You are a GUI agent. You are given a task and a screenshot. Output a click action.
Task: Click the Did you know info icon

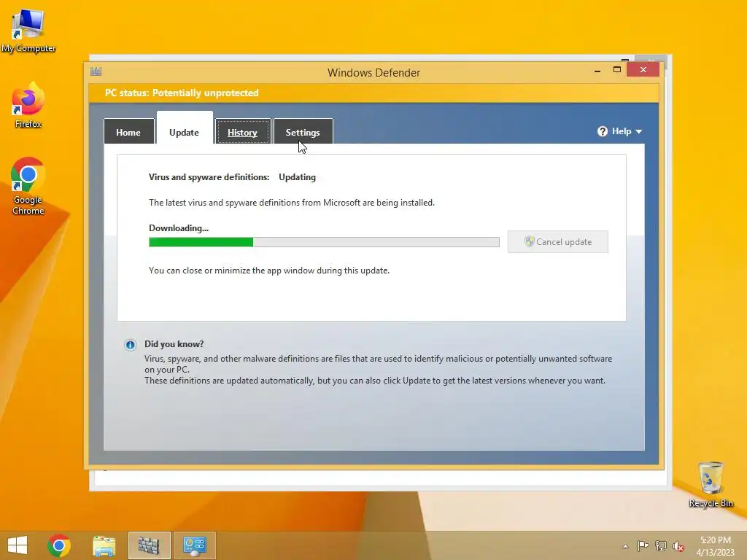(x=130, y=345)
